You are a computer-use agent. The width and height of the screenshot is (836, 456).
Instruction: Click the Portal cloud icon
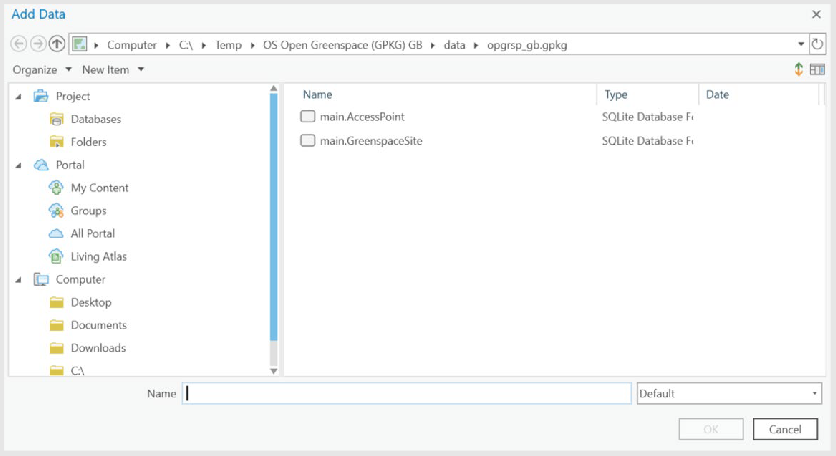coord(41,165)
